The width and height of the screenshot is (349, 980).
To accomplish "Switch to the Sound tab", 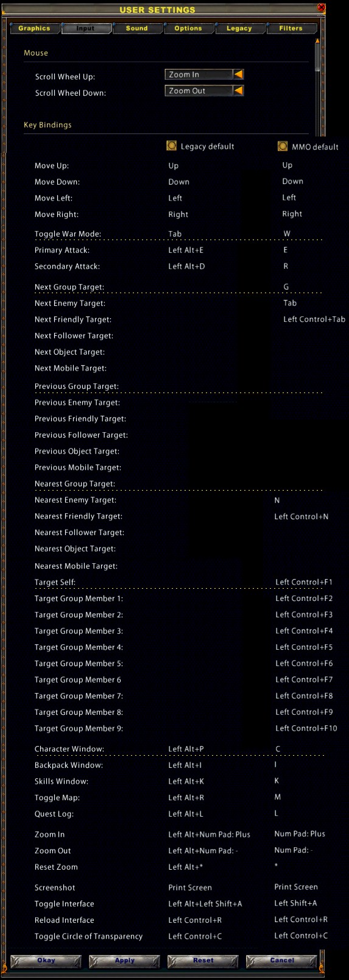I will pos(137,29).
